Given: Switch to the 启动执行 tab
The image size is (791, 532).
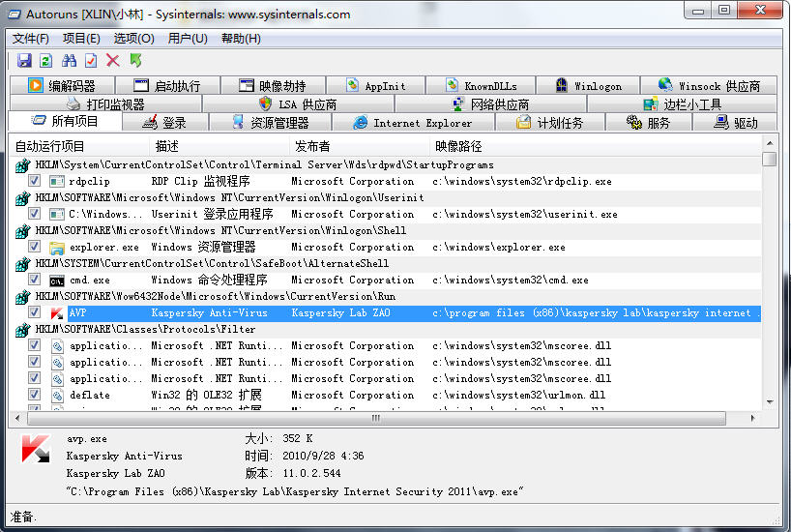Looking at the screenshot, I should tap(168, 85).
